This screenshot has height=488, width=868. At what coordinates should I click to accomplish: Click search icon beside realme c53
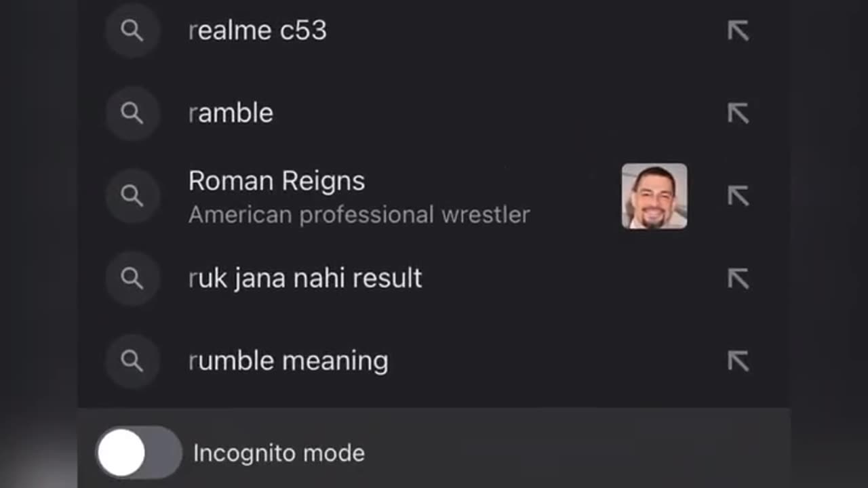pos(132,30)
